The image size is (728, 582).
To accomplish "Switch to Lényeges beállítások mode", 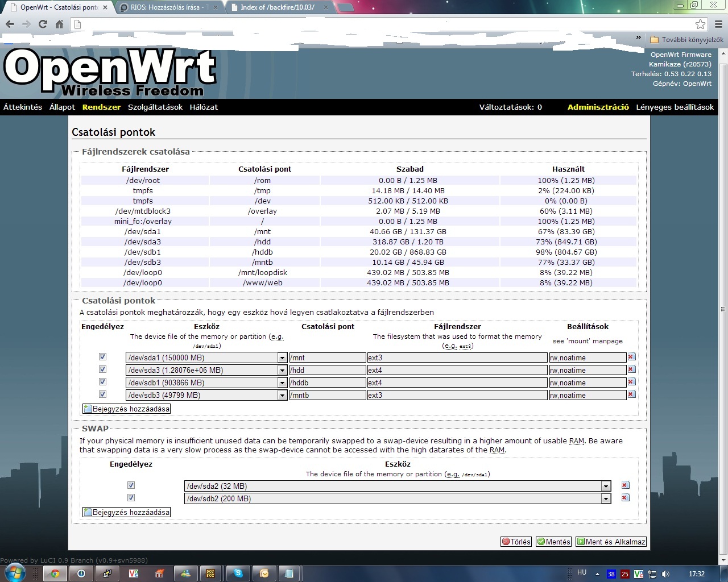I will 675,107.
